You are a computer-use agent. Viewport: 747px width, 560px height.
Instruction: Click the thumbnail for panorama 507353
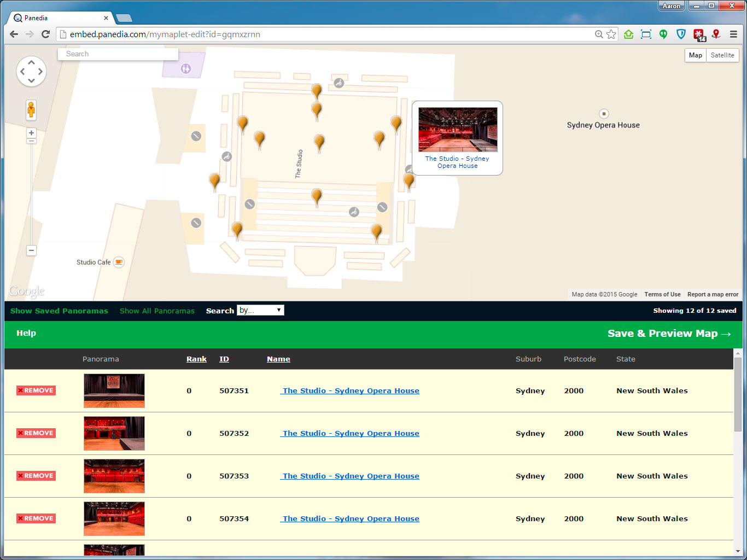[x=114, y=476]
